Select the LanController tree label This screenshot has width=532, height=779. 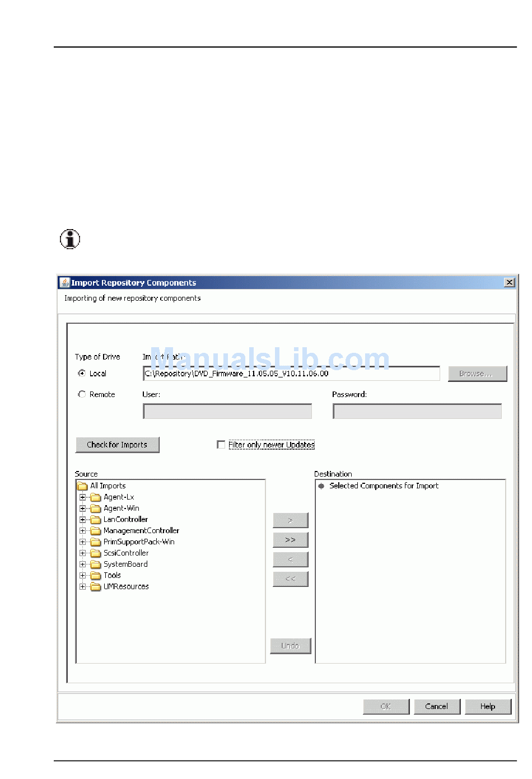125,520
